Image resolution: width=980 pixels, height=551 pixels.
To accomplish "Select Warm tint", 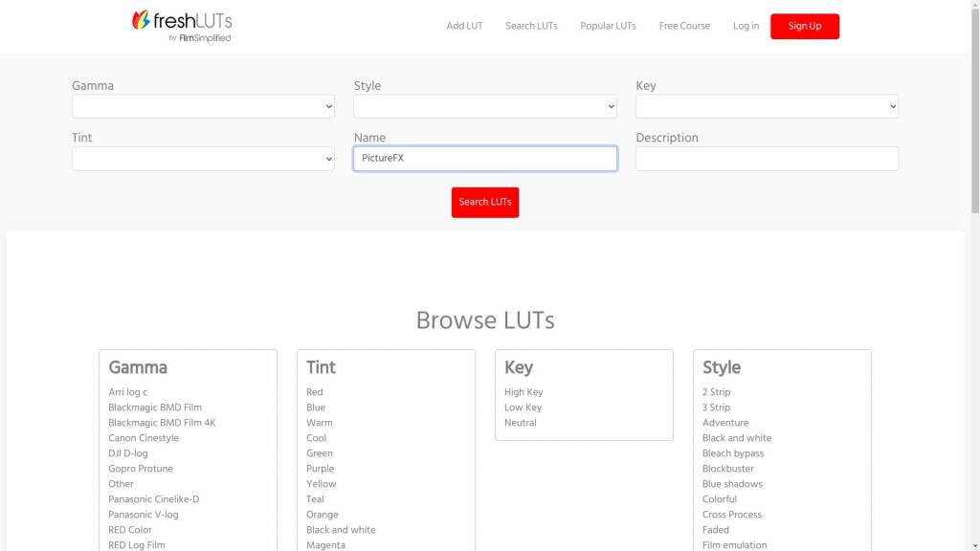I will (x=320, y=423).
